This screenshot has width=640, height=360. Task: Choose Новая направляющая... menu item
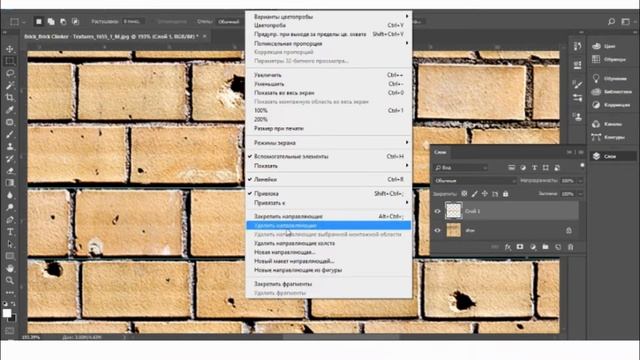(x=329, y=252)
